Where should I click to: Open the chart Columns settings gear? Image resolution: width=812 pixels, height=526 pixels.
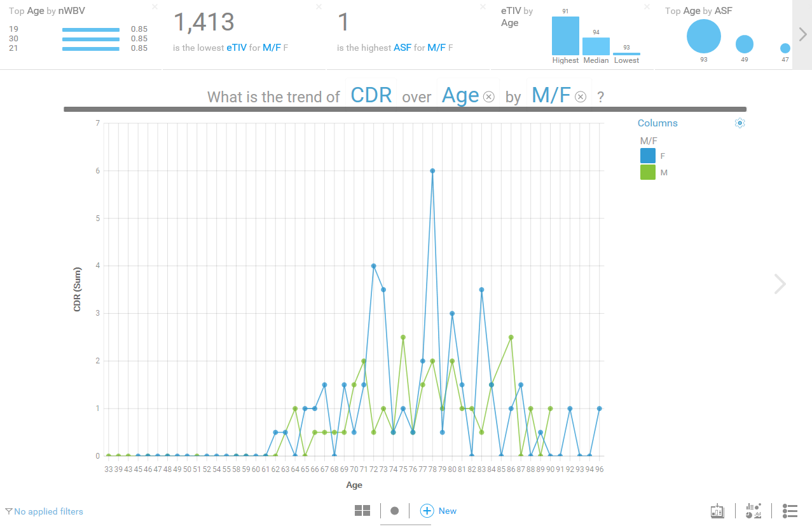coord(740,123)
